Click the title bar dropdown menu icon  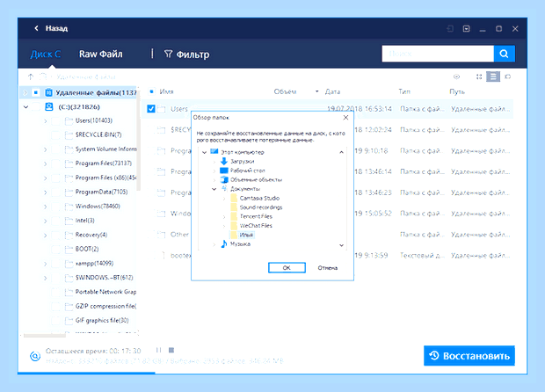(467, 28)
